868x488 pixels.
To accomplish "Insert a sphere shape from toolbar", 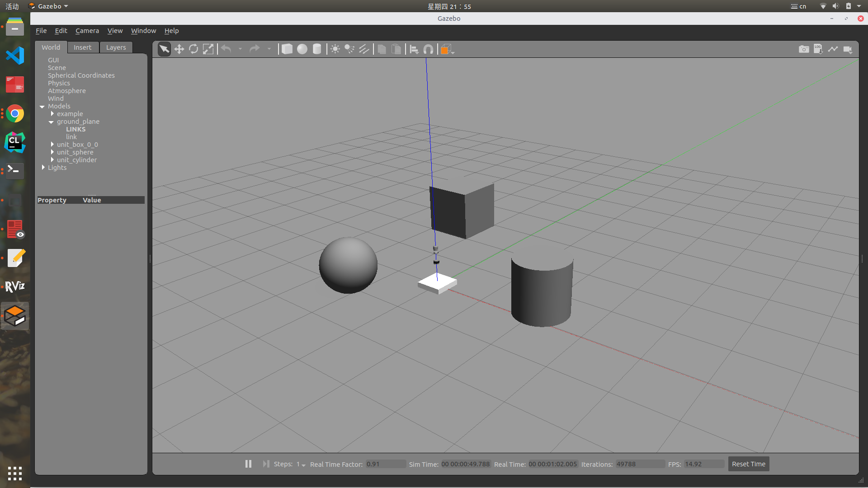I will click(x=302, y=49).
